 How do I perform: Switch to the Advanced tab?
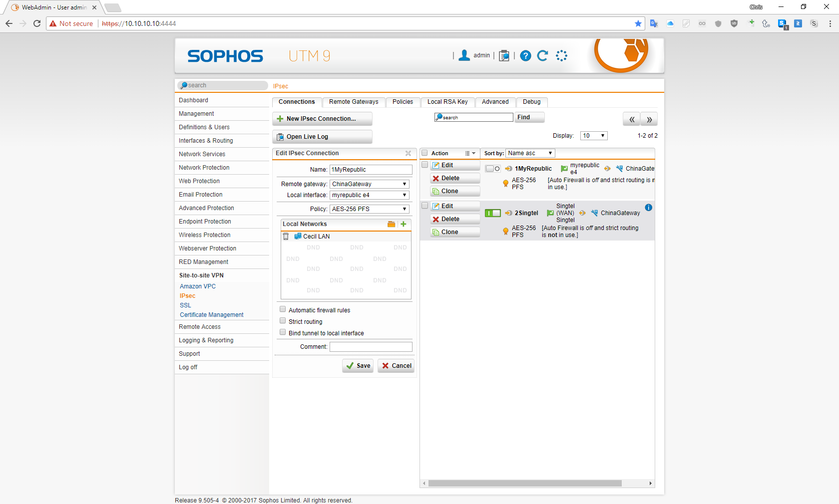point(495,102)
